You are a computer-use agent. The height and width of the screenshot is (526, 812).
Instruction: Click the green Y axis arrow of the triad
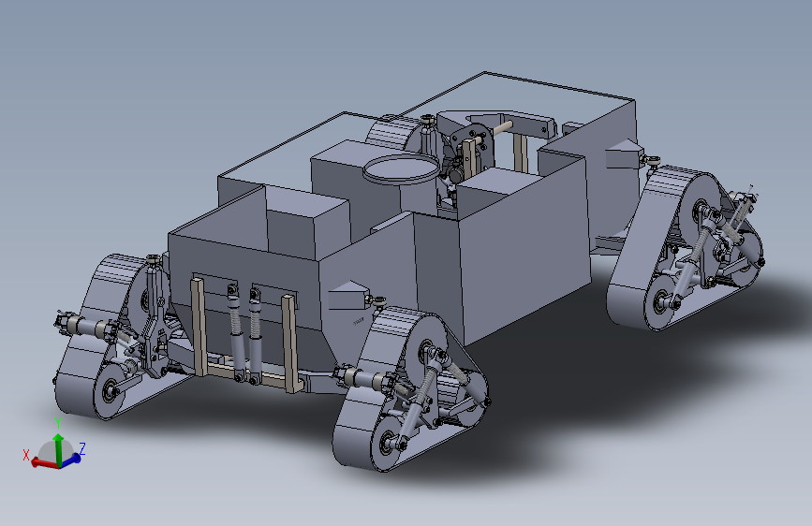tap(58, 449)
